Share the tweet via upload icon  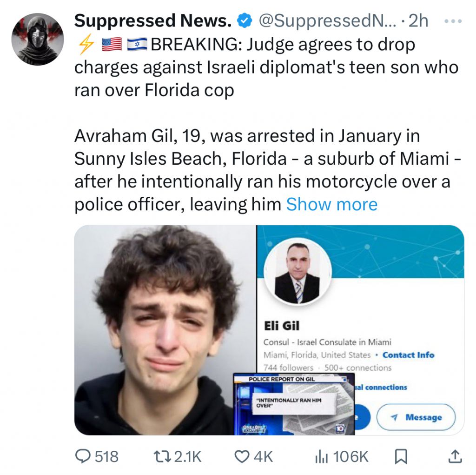point(455,456)
